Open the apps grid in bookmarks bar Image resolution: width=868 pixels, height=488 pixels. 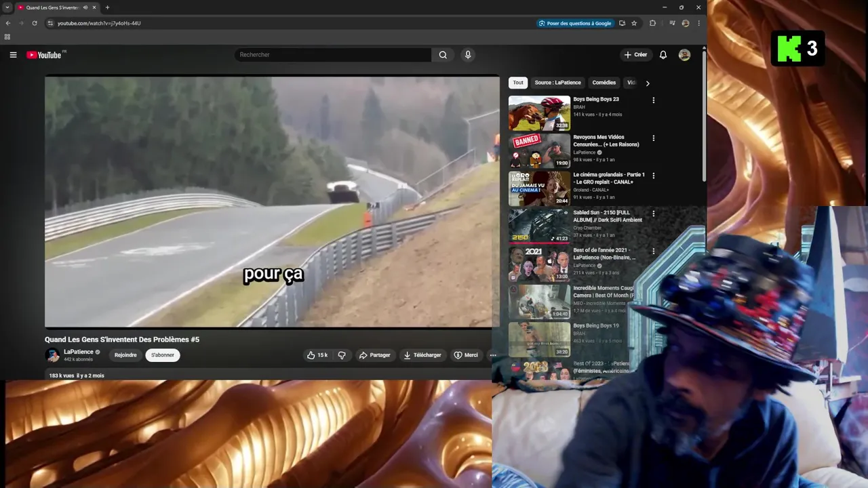coord(7,37)
